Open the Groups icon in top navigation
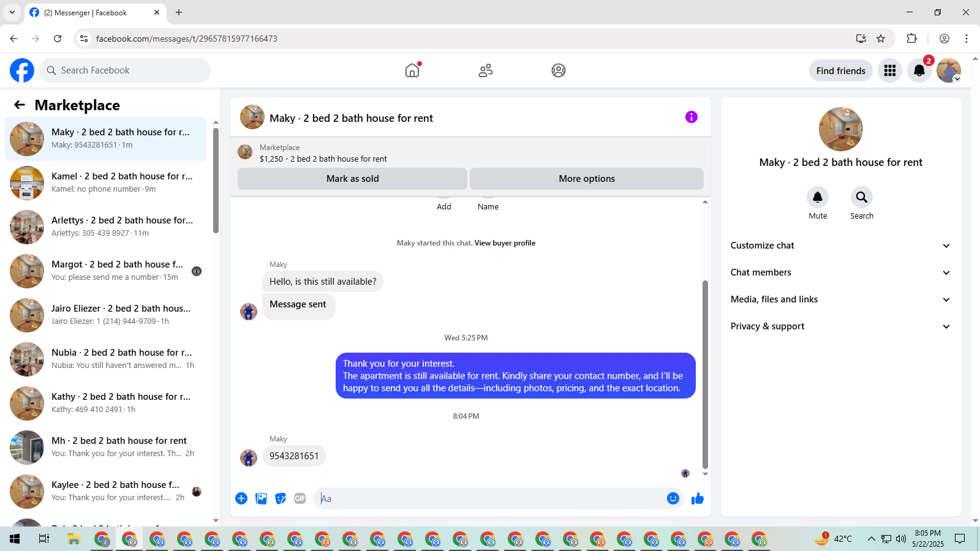Viewport: 980px width, 551px height. (x=559, y=70)
